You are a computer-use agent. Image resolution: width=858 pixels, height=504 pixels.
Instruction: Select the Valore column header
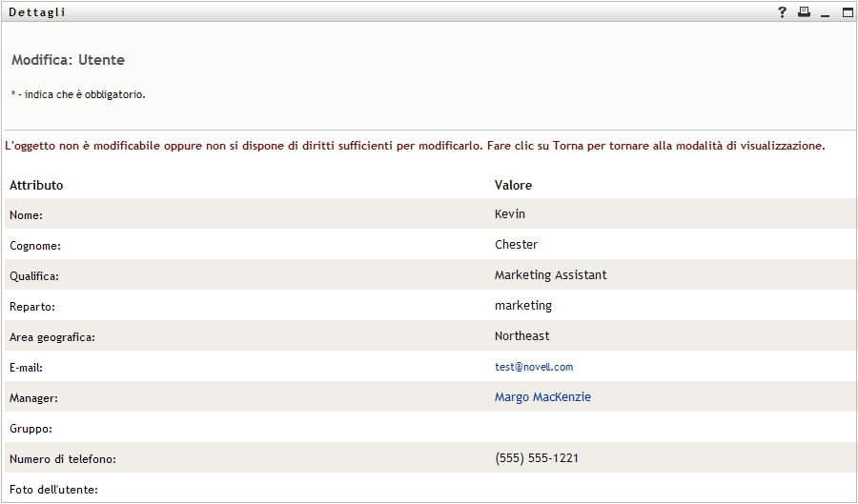513,185
